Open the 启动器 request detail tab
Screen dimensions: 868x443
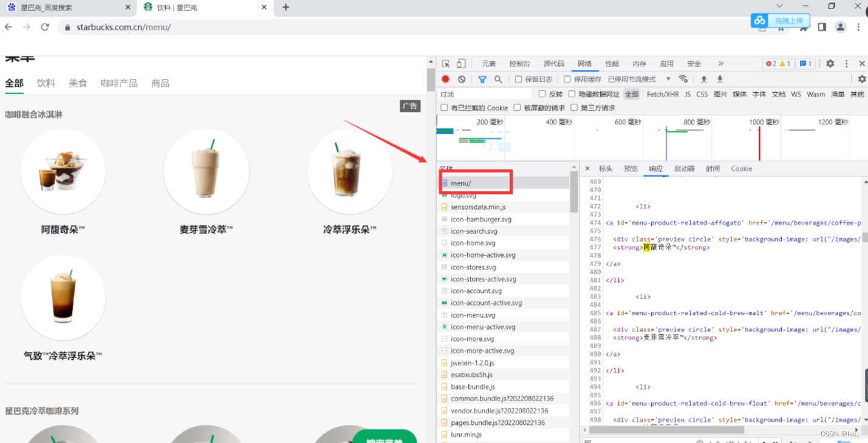pyautogui.click(x=684, y=169)
